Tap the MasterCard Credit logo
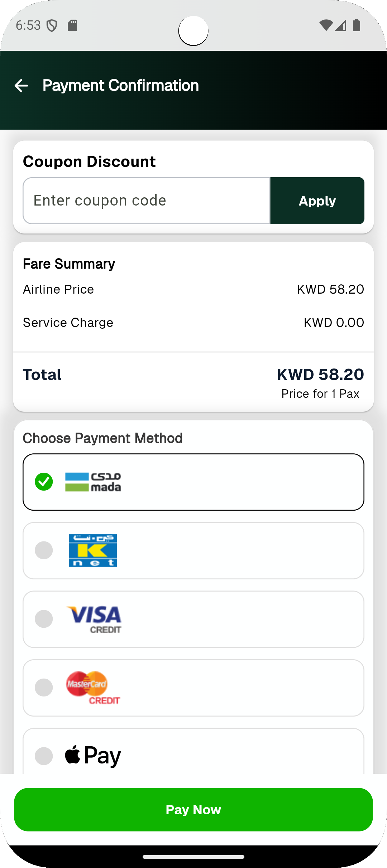Image resolution: width=387 pixels, height=868 pixels. click(93, 688)
